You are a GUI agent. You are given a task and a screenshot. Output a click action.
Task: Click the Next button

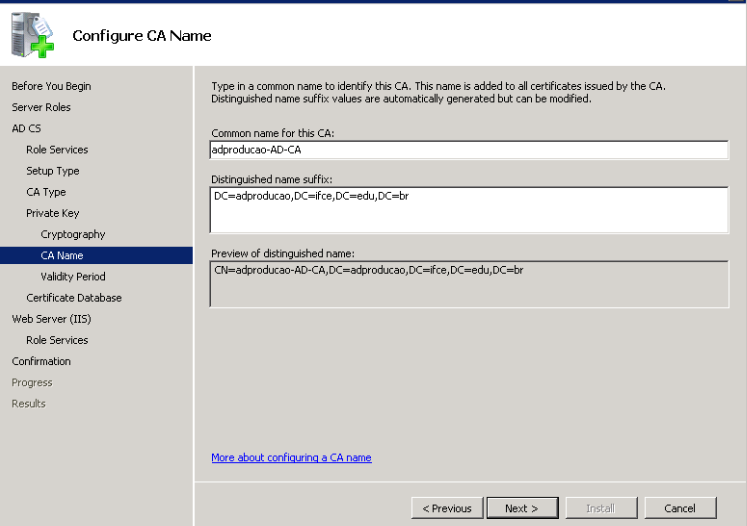522,508
